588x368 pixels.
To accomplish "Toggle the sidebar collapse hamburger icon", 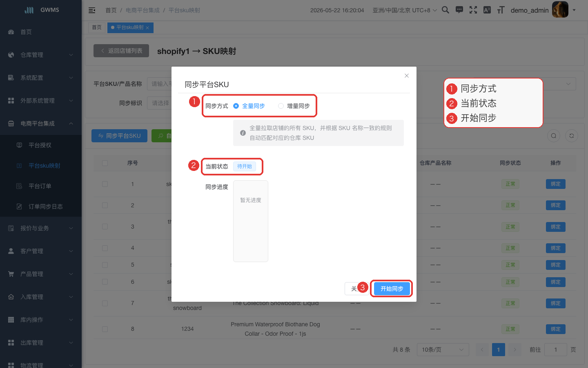I will point(92,10).
